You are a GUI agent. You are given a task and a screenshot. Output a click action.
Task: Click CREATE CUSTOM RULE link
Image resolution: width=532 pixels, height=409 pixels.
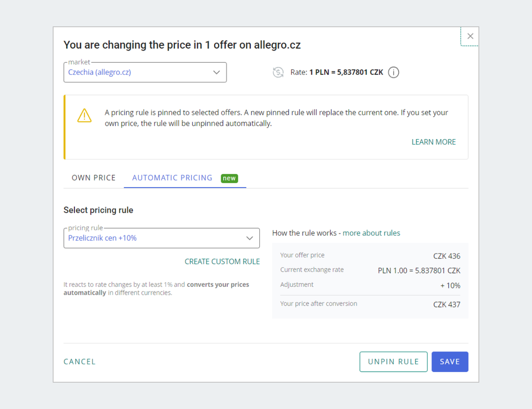point(222,261)
